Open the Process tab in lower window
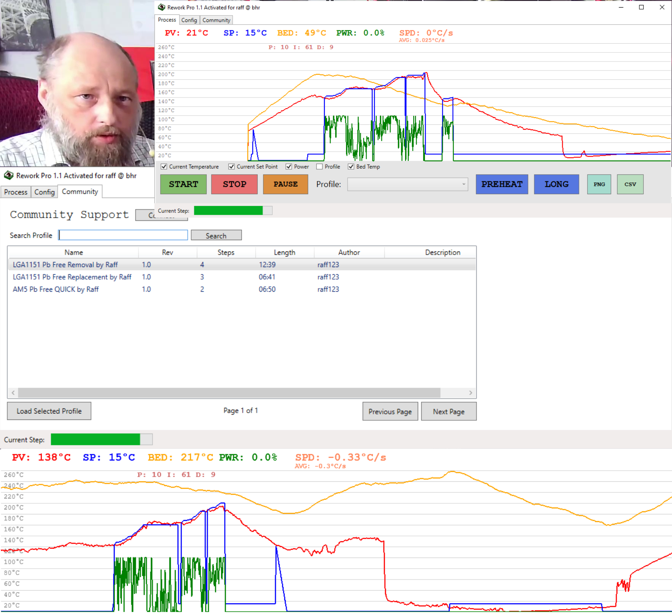This screenshot has width=672, height=616. click(16, 192)
